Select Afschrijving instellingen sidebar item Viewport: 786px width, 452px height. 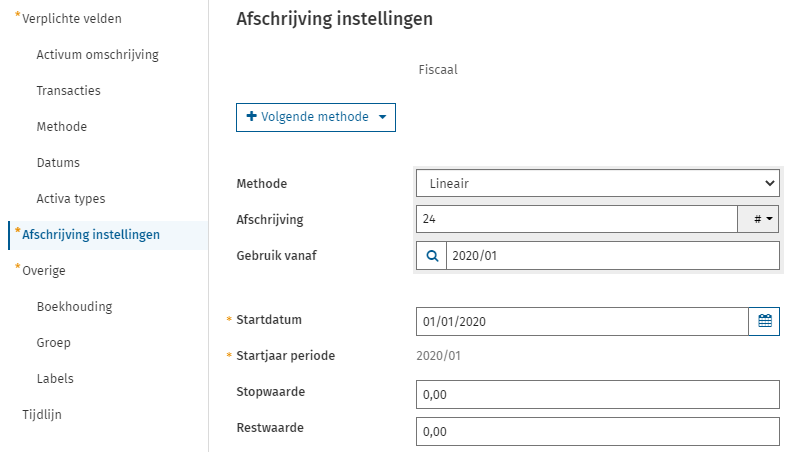(91, 235)
